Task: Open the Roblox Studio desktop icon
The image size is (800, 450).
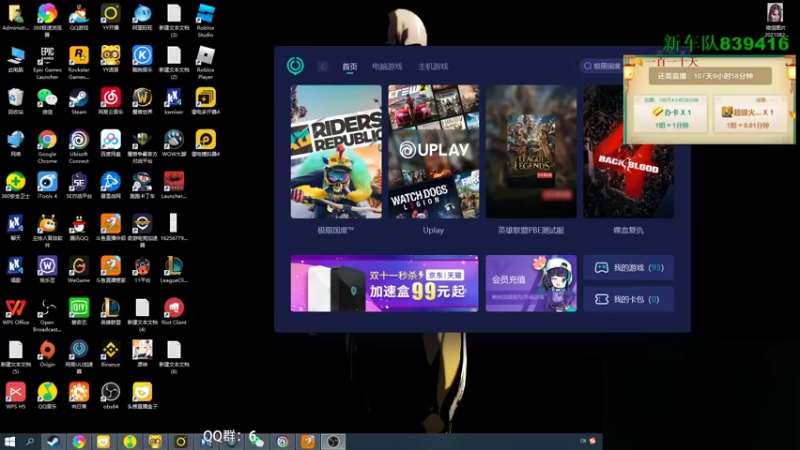Action: click(205, 20)
